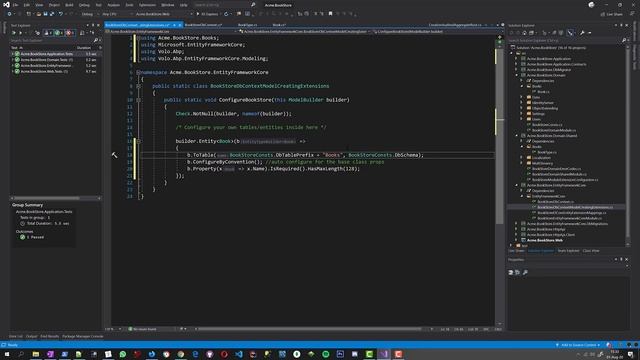Open the Debug menu
This screenshot has width=640, height=360.
pyautogui.click(x=84, y=5)
